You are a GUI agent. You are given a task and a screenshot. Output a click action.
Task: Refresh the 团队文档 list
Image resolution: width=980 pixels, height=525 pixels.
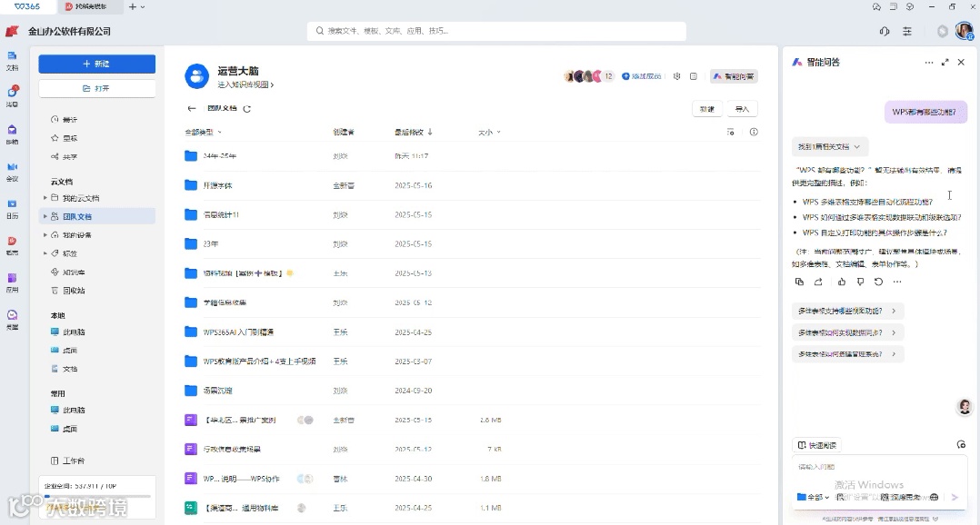click(247, 109)
